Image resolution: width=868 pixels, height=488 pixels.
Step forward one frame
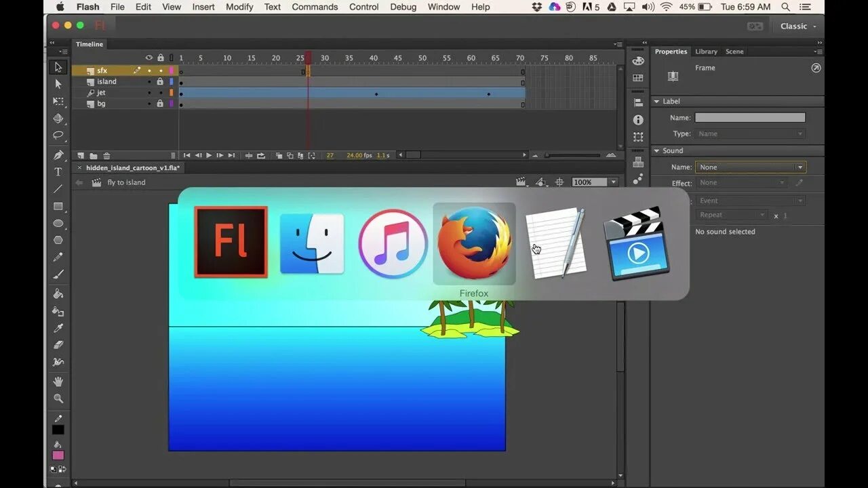220,155
